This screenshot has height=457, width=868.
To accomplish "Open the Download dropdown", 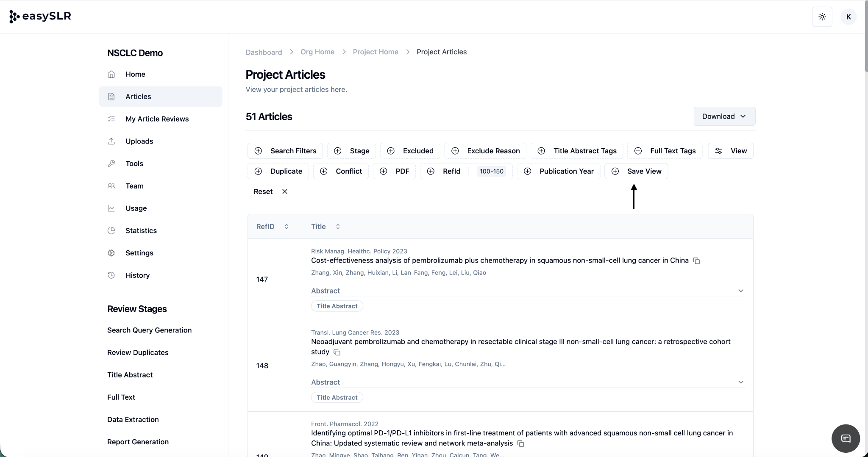I will [x=724, y=116].
